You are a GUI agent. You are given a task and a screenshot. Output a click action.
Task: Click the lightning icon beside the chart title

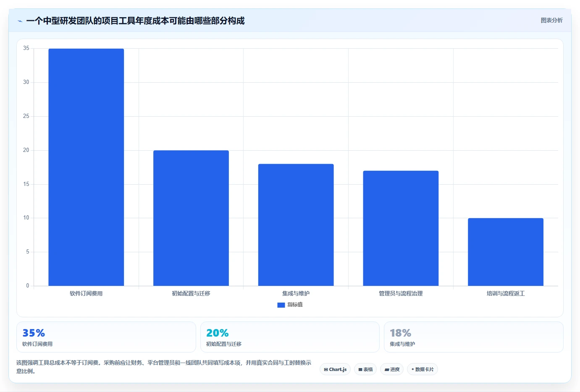pyautogui.click(x=20, y=21)
